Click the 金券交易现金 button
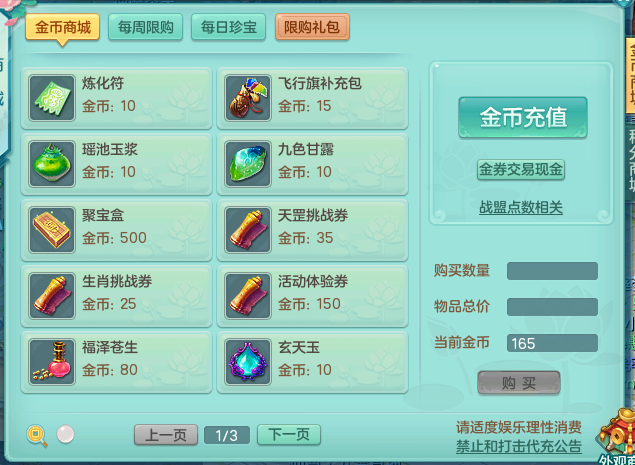 521,170
